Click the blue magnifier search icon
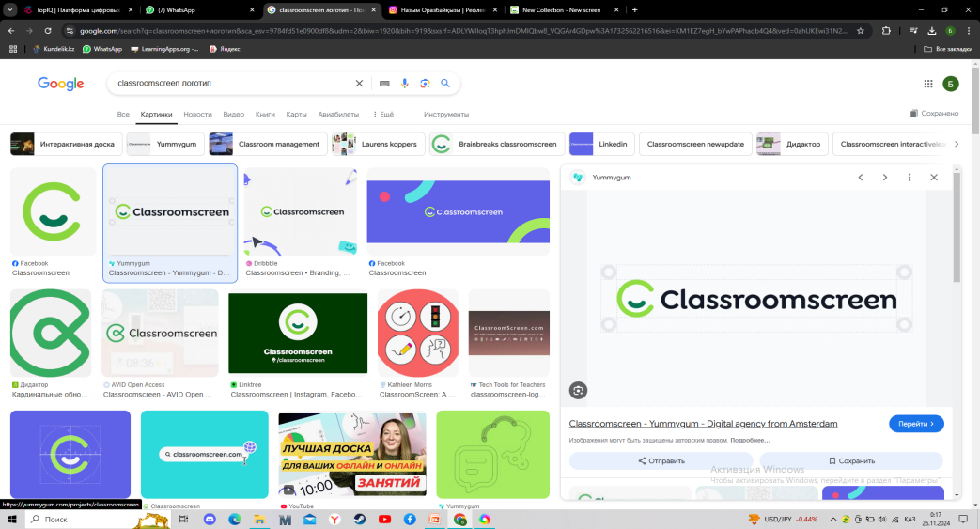 [445, 83]
